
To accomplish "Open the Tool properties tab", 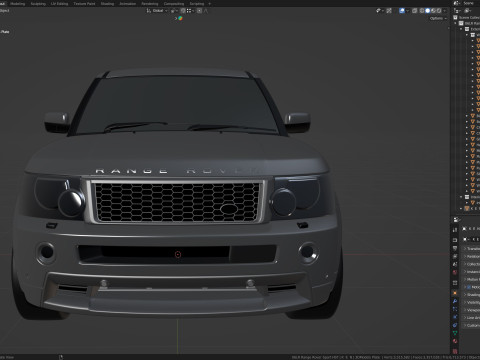I will coord(455,230).
